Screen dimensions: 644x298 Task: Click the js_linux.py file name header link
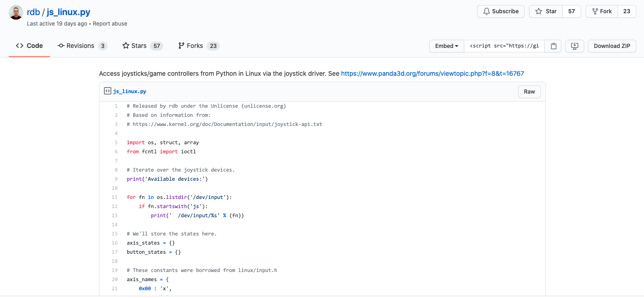[130, 91]
